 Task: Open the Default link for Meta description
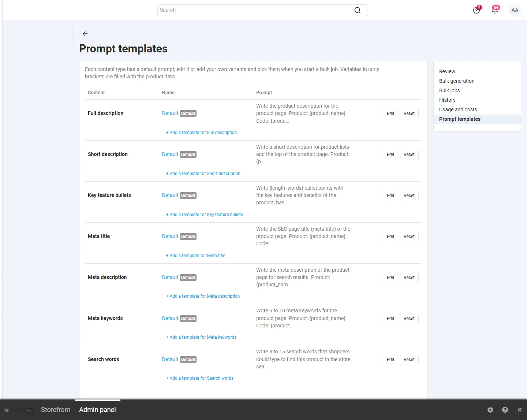coord(170,277)
